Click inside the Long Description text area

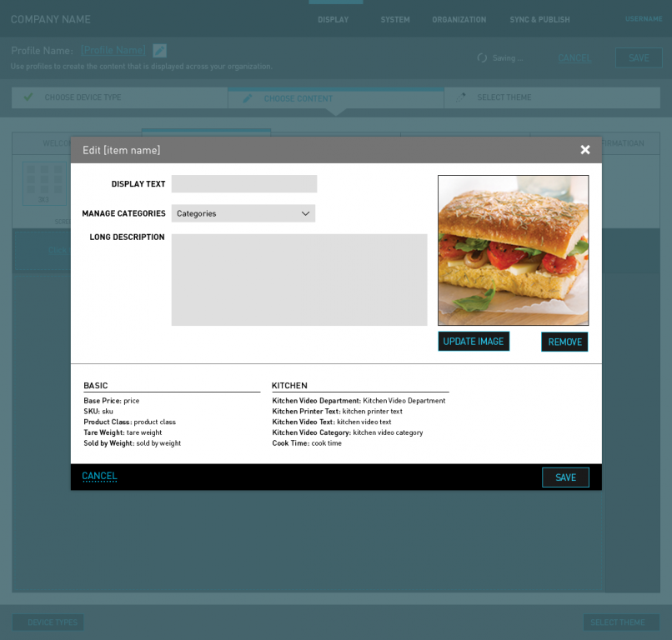click(x=299, y=280)
